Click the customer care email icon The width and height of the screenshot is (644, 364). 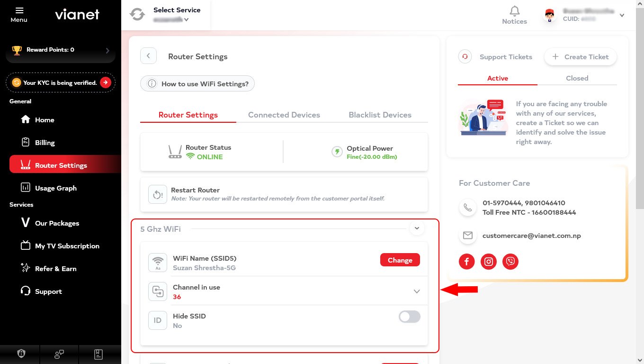pos(468,236)
